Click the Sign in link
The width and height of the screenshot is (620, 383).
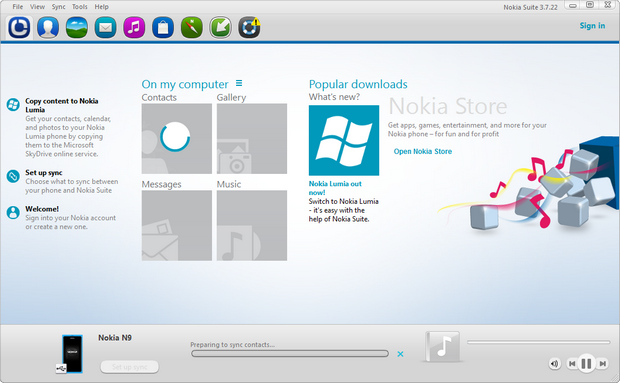coord(592,26)
